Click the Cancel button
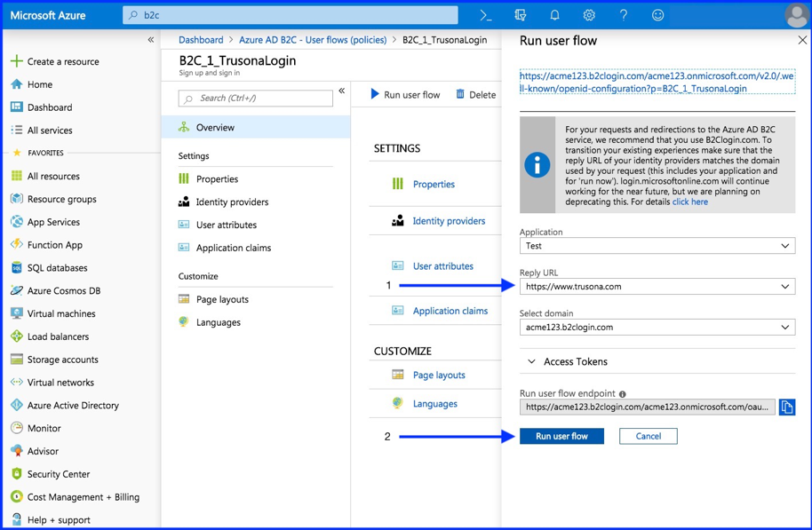Screen dimensions: 812x530 649,436
